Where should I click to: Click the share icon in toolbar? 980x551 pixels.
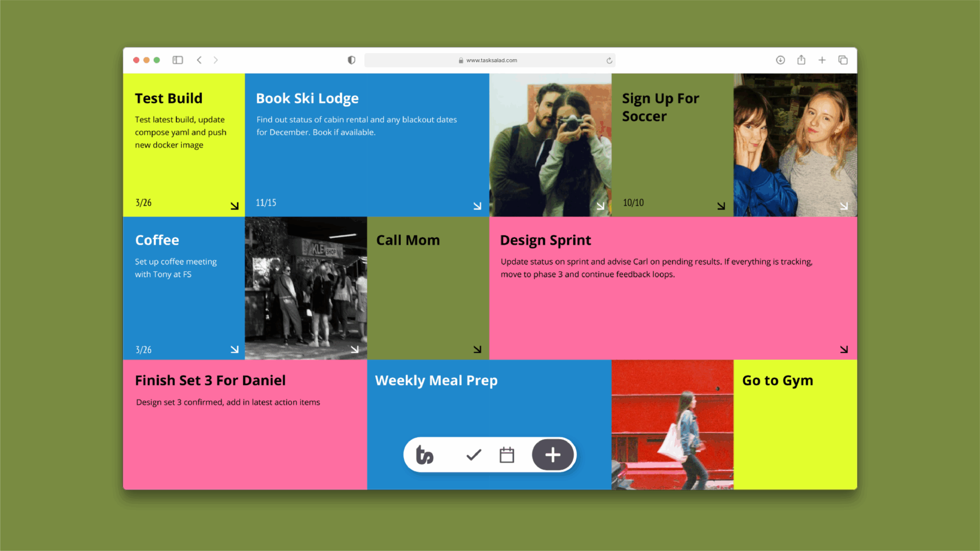click(x=801, y=60)
